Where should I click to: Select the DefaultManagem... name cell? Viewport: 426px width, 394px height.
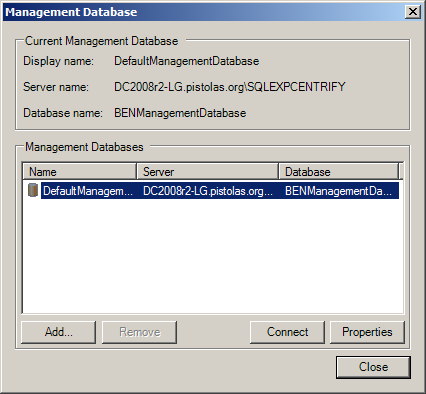88,191
